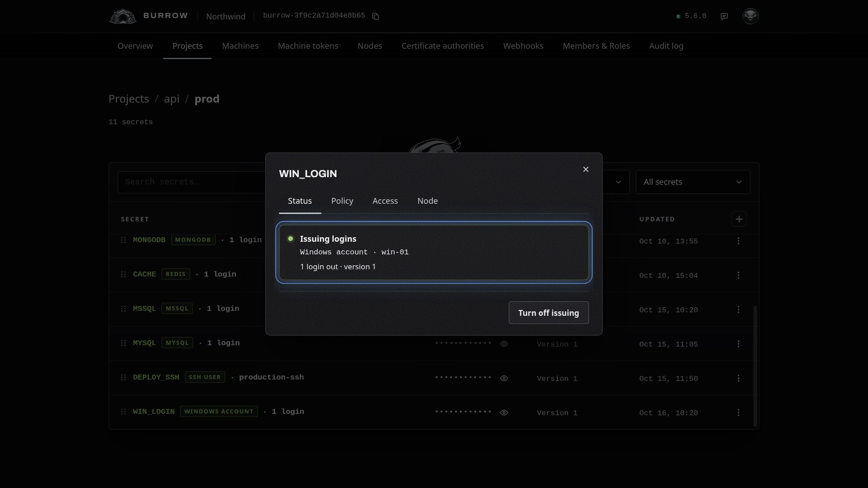Switch to the Node tab
Viewport: 868px width, 488px height.
[428, 201]
